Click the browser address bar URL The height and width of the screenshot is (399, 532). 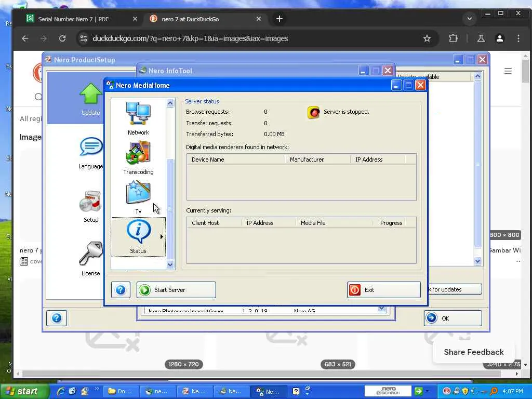coord(190,38)
